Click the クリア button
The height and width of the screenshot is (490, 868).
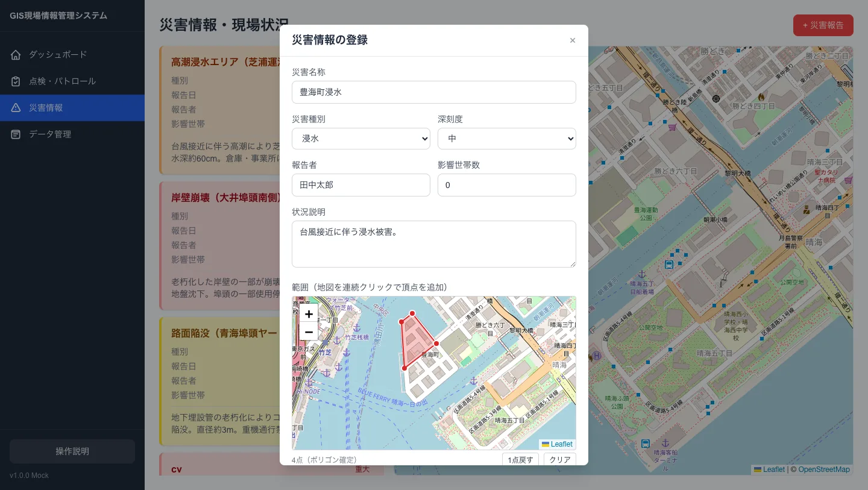pos(560,459)
